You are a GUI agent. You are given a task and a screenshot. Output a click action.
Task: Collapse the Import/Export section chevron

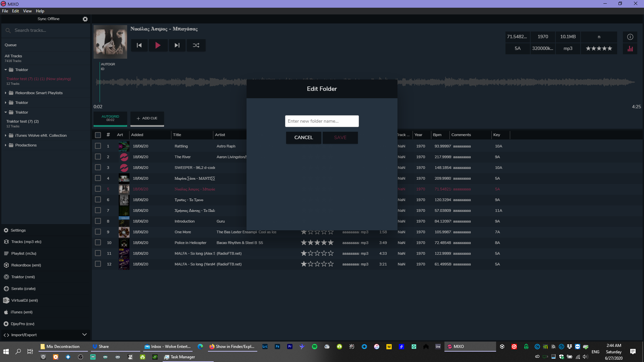click(x=85, y=335)
